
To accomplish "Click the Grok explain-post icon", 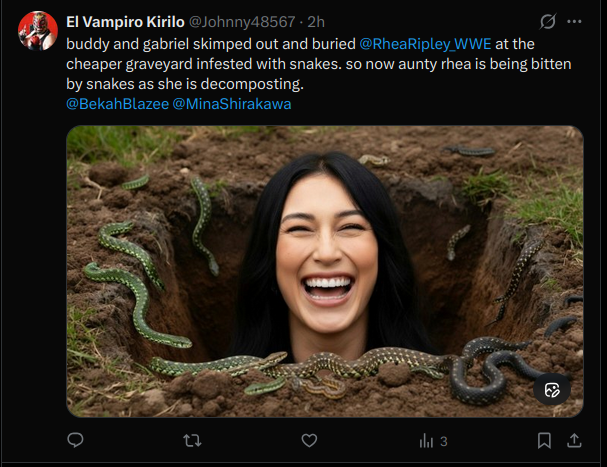I will pos(547,21).
